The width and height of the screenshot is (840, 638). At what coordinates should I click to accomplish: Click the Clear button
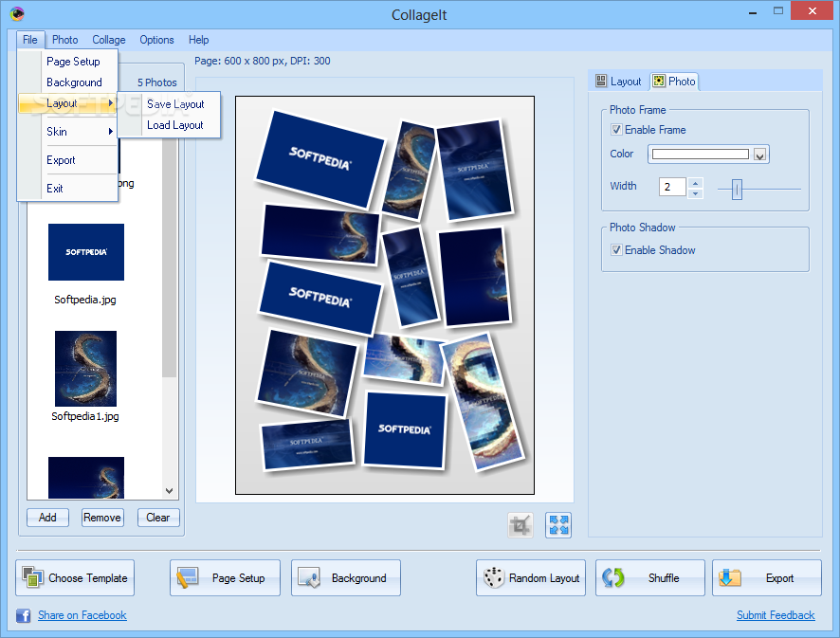pos(158,518)
